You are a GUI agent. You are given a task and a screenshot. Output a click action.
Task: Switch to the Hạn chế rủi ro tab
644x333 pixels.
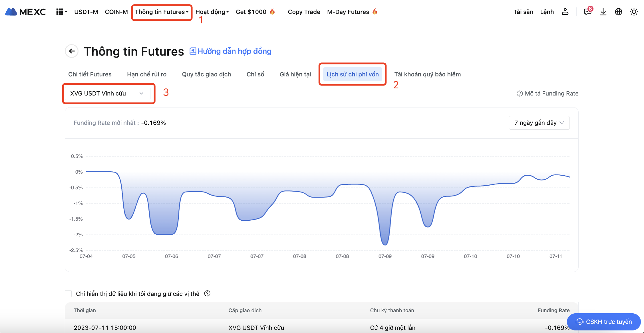pos(147,74)
